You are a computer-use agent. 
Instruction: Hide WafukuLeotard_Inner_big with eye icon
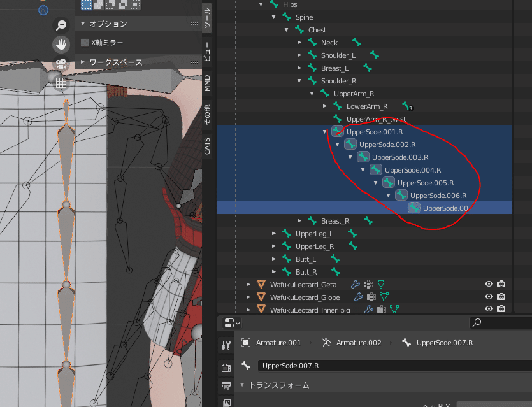(489, 309)
